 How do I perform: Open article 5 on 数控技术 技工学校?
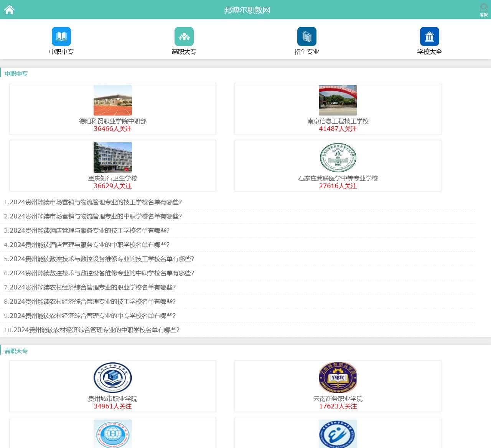(x=102, y=259)
